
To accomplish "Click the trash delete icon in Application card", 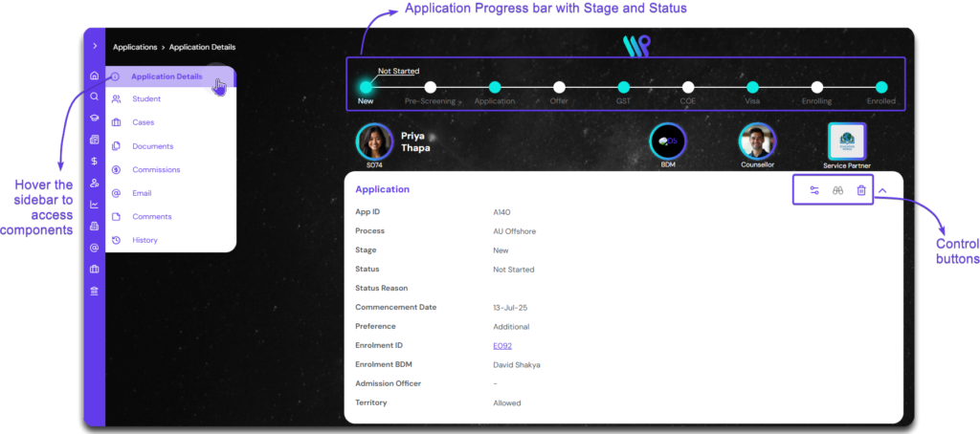I will (x=860, y=190).
